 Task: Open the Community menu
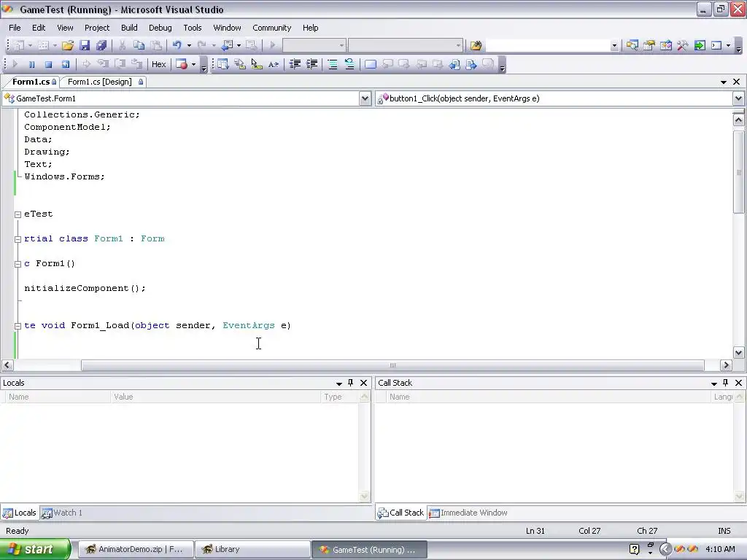coord(271,28)
